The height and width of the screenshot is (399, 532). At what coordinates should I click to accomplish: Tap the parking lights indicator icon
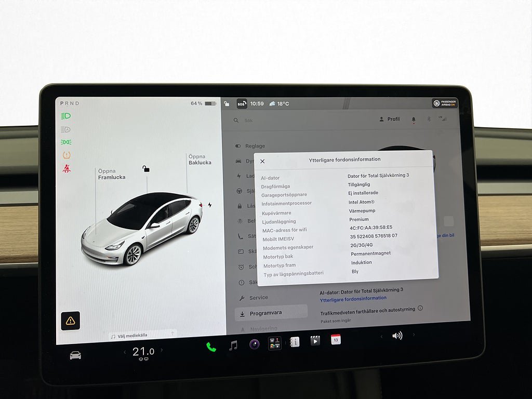[66, 142]
